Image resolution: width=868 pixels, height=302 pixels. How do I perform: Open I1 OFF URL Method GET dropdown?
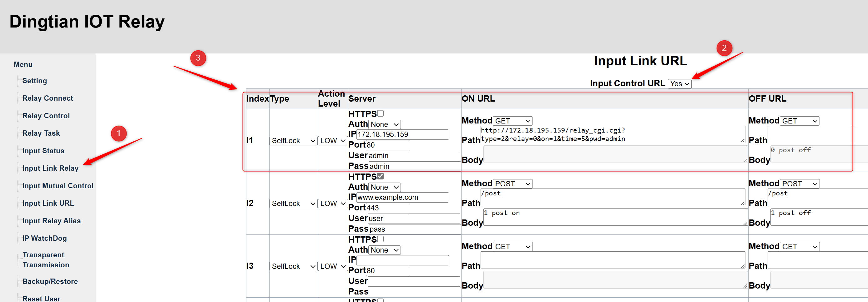click(x=800, y=121)
